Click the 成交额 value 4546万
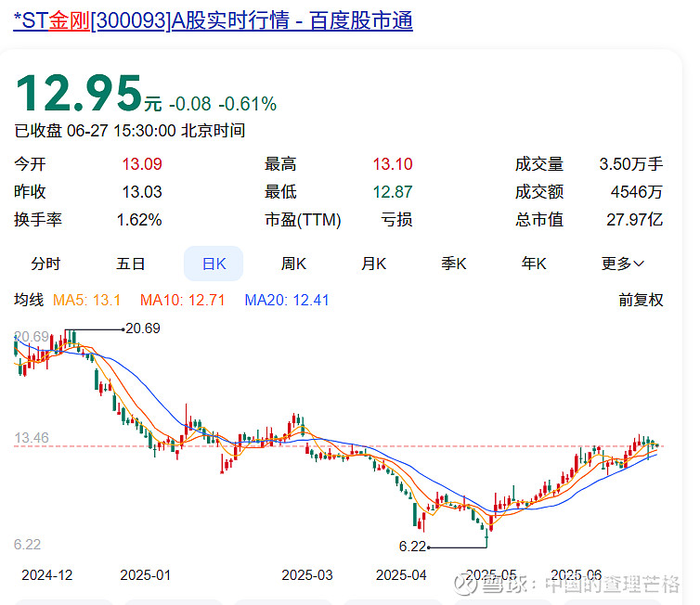The image size is (700, 605). coord(637,192)
